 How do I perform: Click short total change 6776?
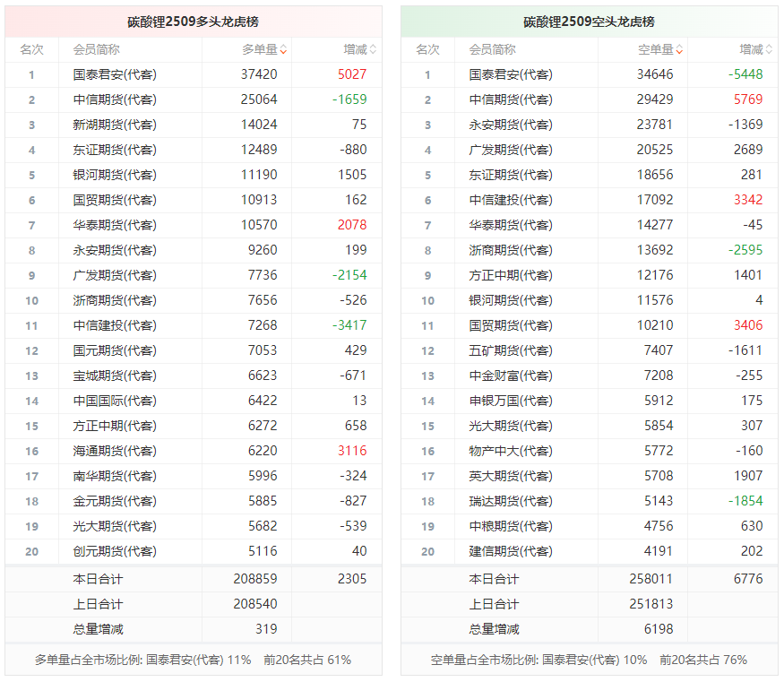748,579
